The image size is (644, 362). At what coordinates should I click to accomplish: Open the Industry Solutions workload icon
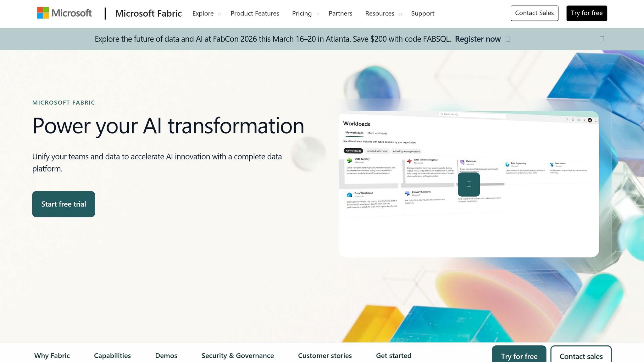pyautogui.click(x=407, y=193)
